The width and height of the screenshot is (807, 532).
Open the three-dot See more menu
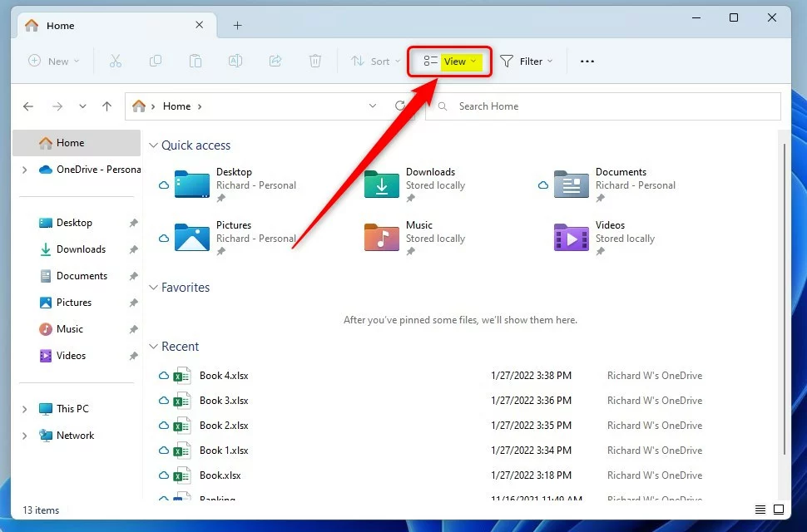(x=587, y=62)
